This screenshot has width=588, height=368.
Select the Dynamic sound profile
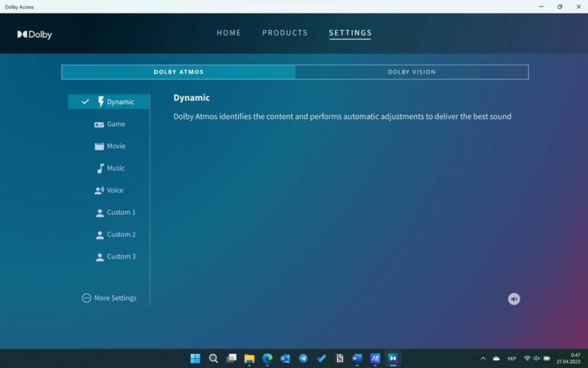coord(109,102)
